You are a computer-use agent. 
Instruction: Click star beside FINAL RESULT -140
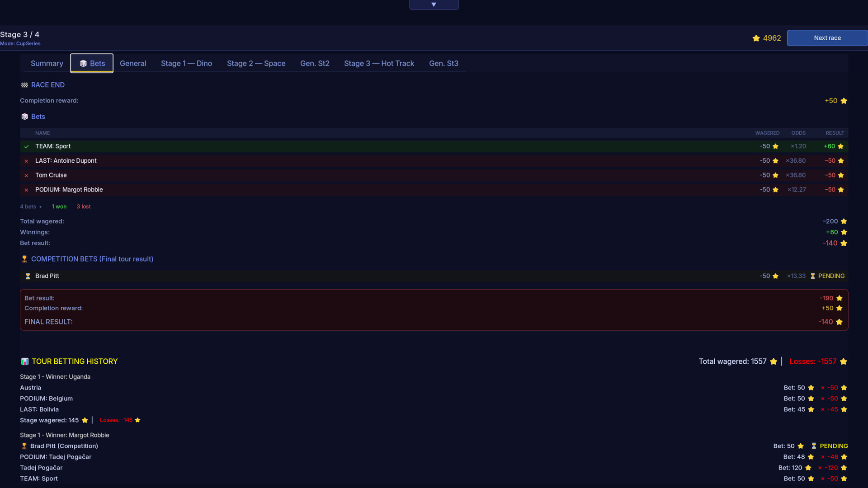pyautogui.click(x=839, y=322)
